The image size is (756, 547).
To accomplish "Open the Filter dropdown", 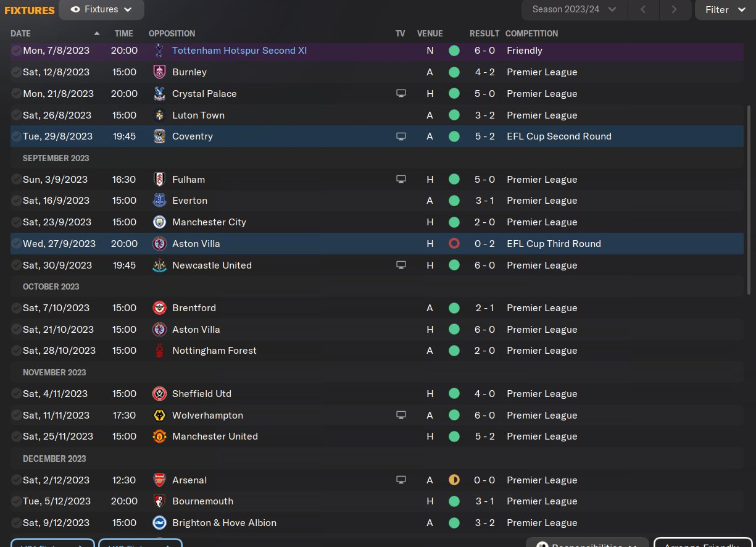I will click(725, 10).
